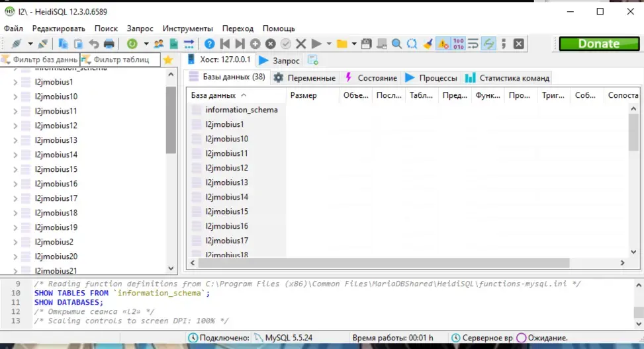The width and height of the screenshot is (644, 349).
Task: Click the Paste clipboard icon
Action: (78, 44)
